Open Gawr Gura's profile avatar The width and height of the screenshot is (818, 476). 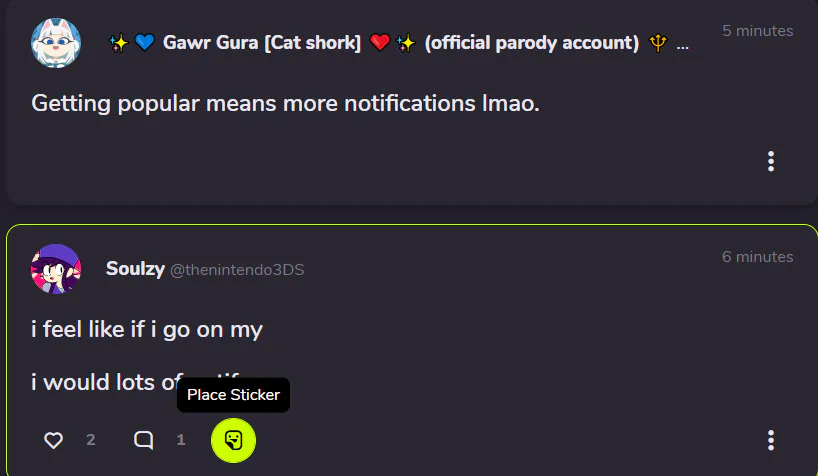click(56, 43)
